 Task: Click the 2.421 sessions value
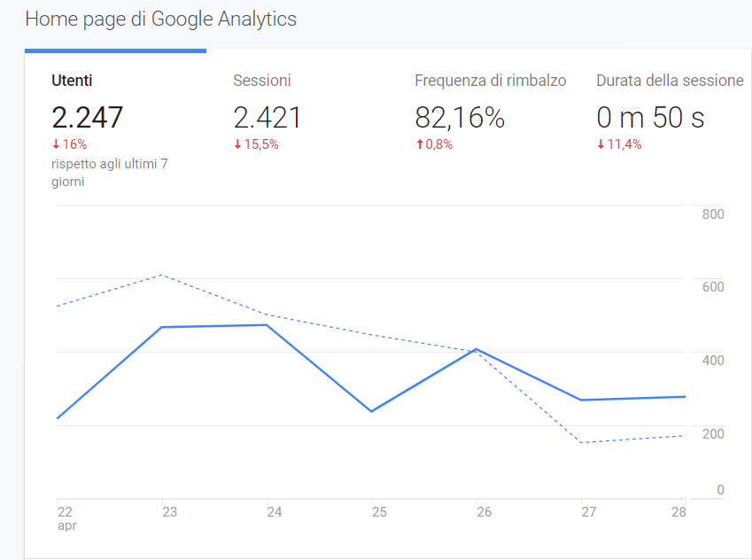tap(267, 118)
